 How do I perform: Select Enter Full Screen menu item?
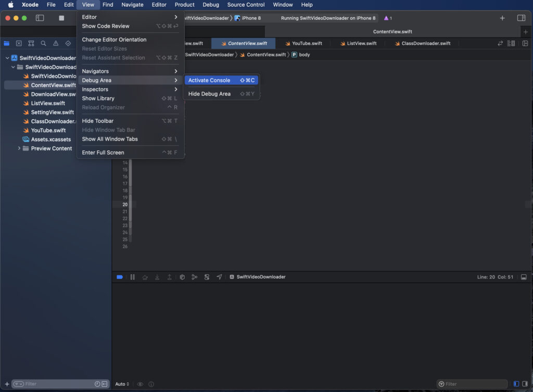[130, 153]
